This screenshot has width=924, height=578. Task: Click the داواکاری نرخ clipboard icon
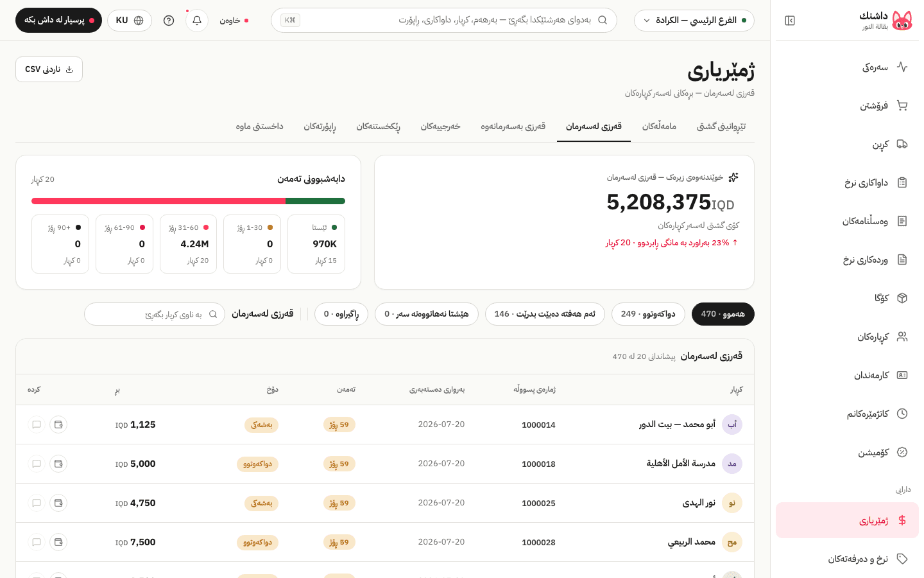click(x=902, y=182)
